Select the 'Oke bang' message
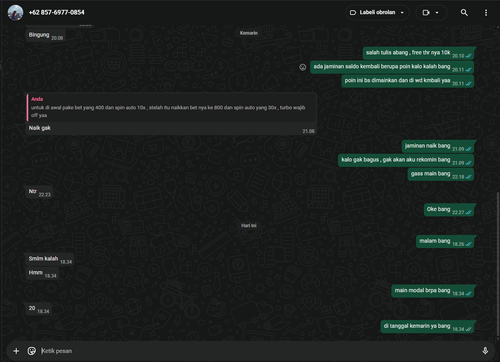Screen dimensions: 500x362 (449, 210)
